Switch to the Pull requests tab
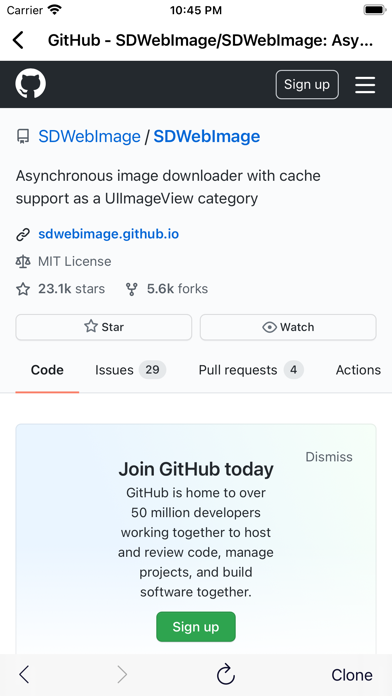392x696 pixels. (x=251, y=370)
